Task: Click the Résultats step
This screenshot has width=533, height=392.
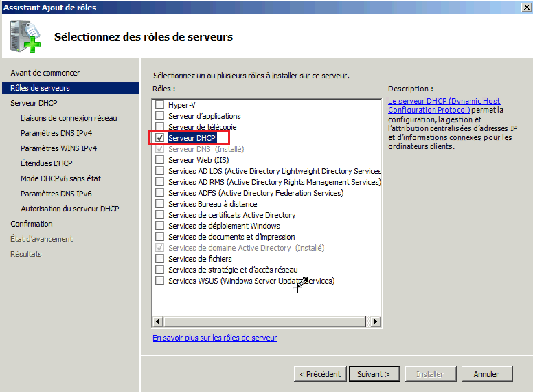Action: pos(26,254)
